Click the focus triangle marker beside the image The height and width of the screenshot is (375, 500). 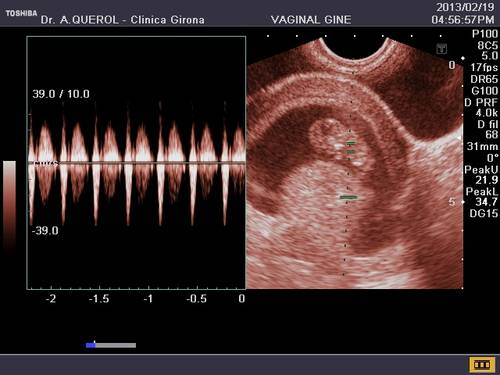click(459, 138)
